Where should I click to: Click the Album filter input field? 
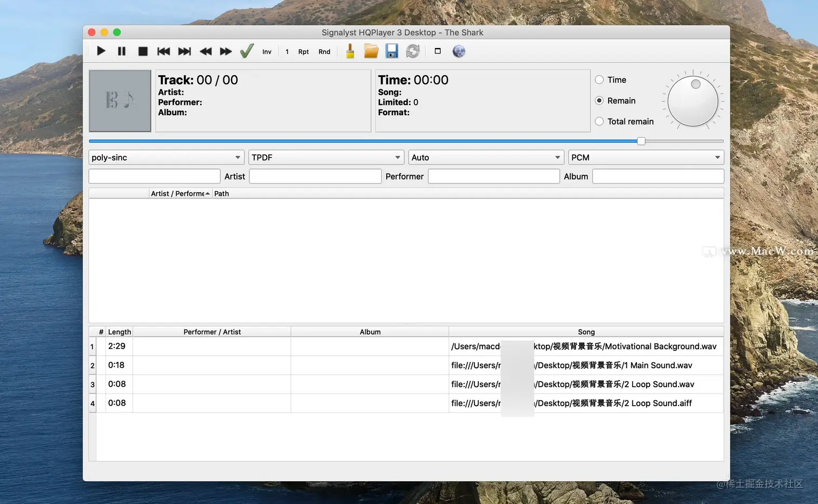(x=658, y=176)
